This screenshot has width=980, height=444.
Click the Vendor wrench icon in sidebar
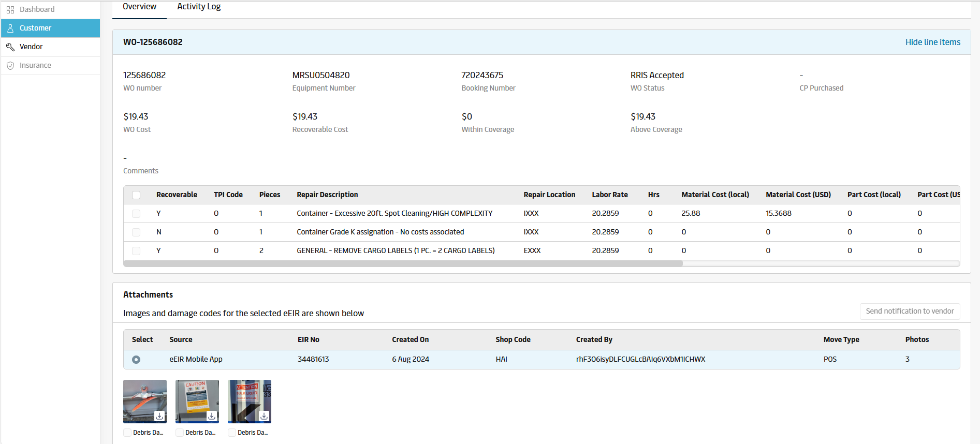click(x=10, y=47)
